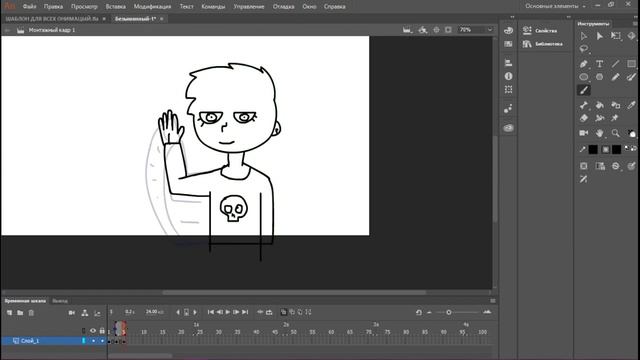Select the Lasso tool
Screen dimensions: 640x360
pos(584,49)
